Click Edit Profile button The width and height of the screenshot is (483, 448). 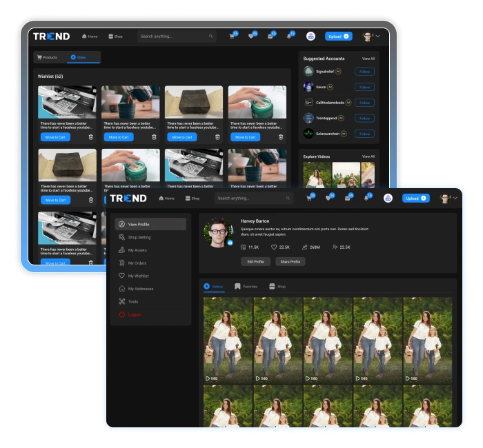tap(256, 262)
